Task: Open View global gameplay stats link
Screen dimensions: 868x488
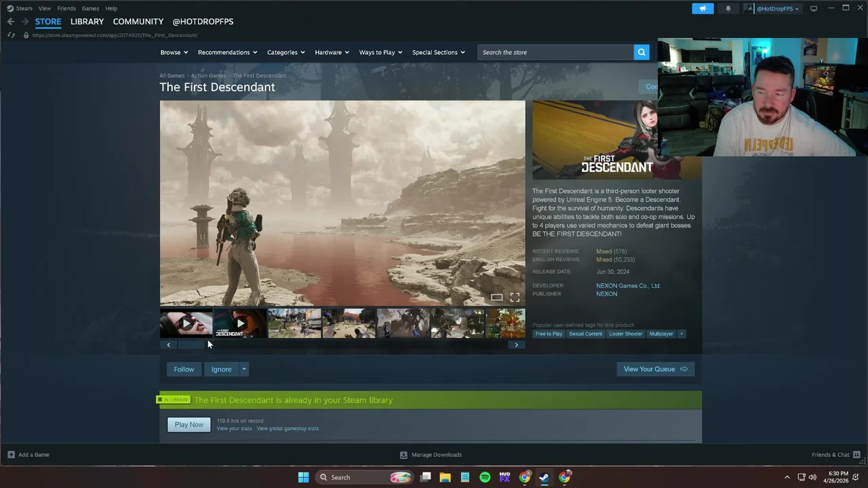Action: (288, 428)
